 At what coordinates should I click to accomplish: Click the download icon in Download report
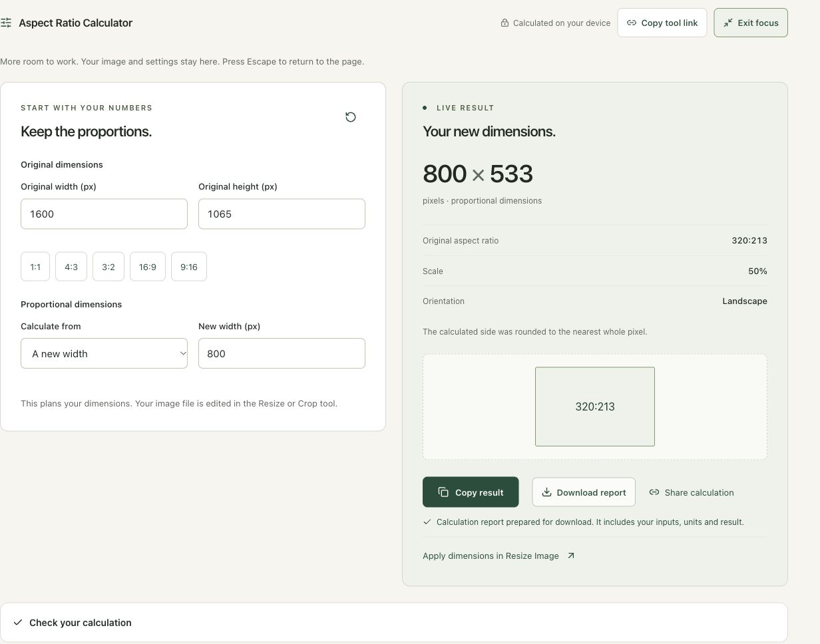(x=546, y=492)
